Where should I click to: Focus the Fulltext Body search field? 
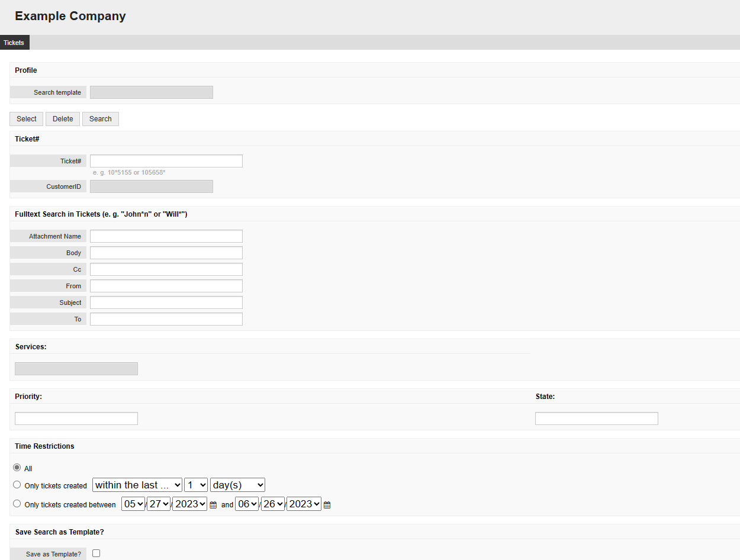pos(166,252)
